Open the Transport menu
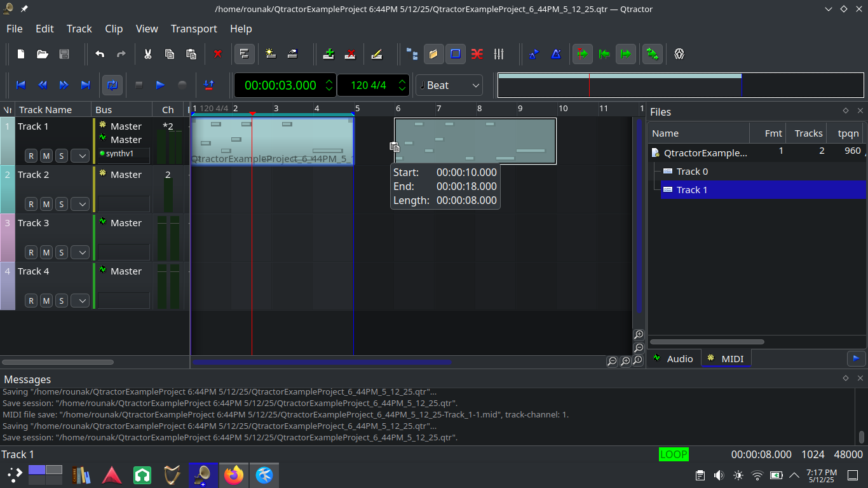Image resolution: width=868 pixels, height=488 pixels. pos(194,29)
